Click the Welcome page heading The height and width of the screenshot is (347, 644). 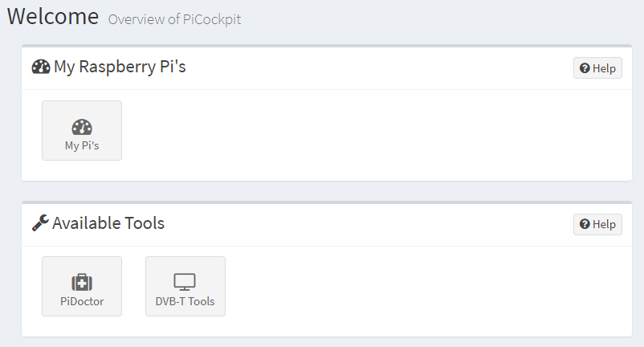coord(53,16)
